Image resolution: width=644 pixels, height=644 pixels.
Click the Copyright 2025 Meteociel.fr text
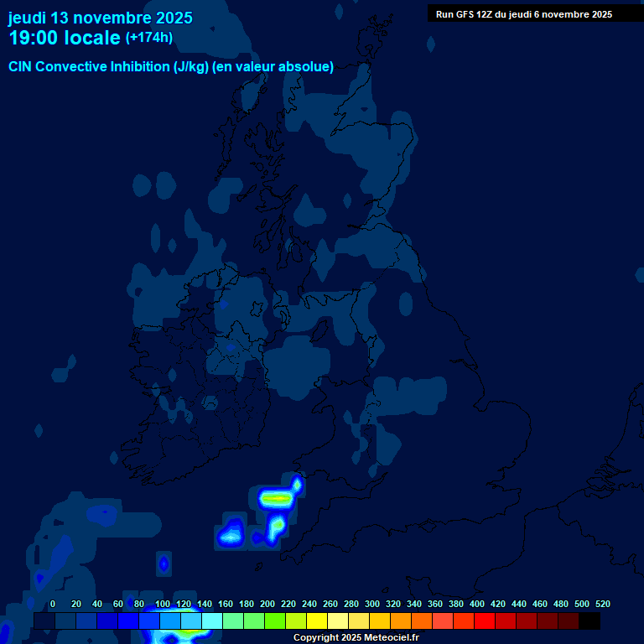point(356,638)
